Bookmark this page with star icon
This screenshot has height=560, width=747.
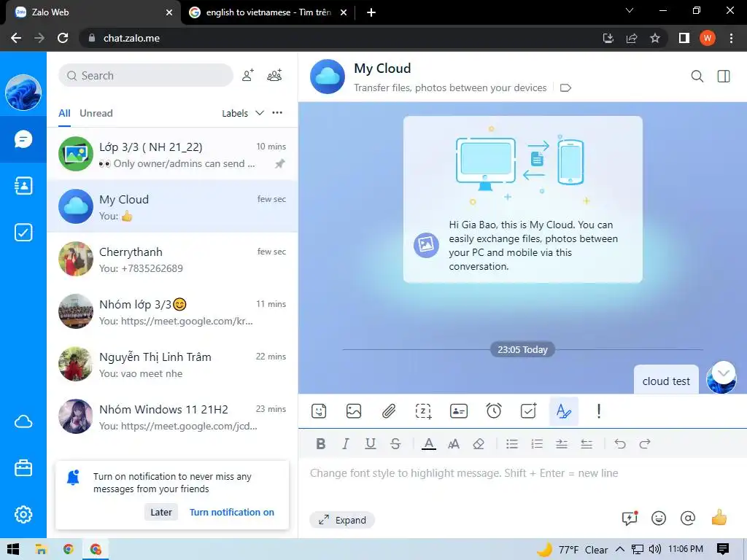(655, 38)
